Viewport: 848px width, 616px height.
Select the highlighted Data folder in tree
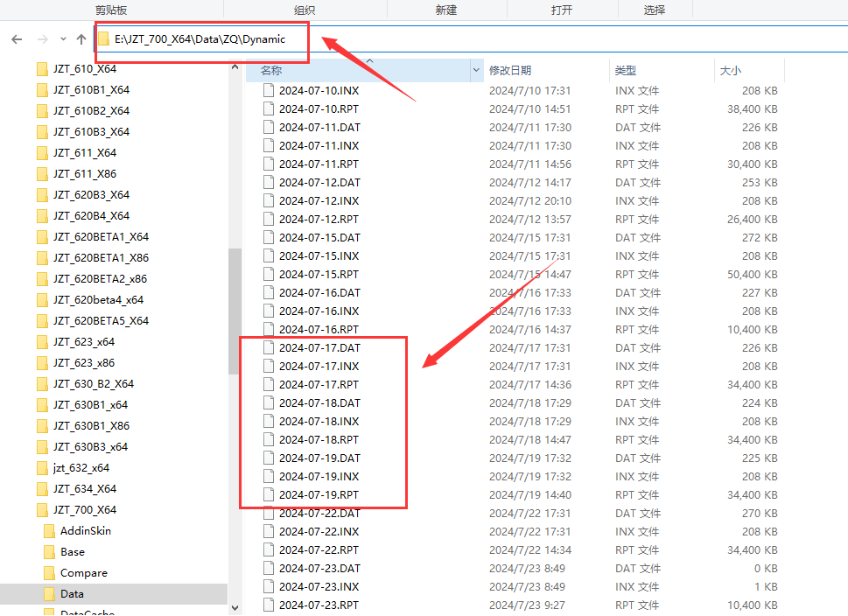tap(114, 594)
